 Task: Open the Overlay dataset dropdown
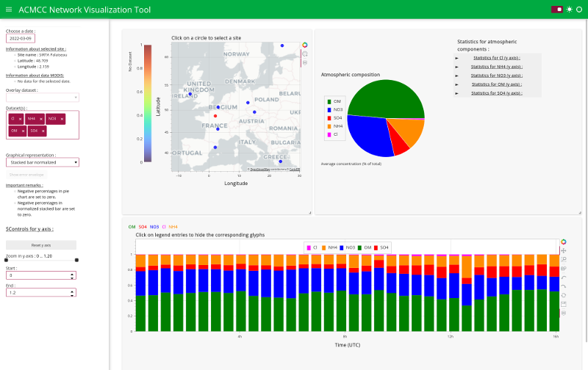point(43,98)
